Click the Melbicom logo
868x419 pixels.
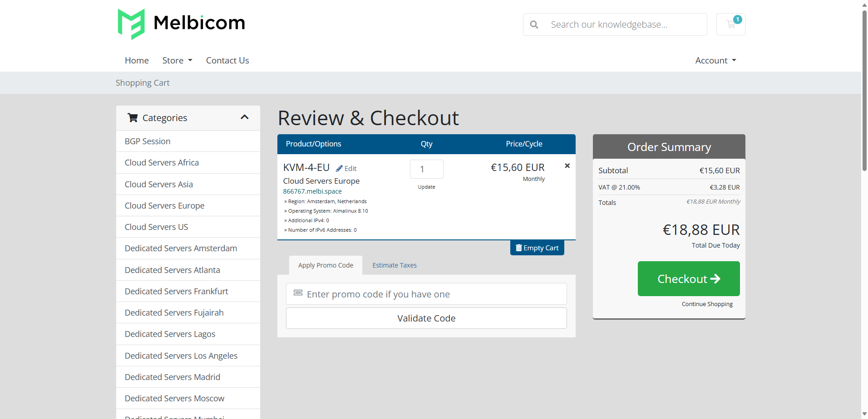point(181,24)
